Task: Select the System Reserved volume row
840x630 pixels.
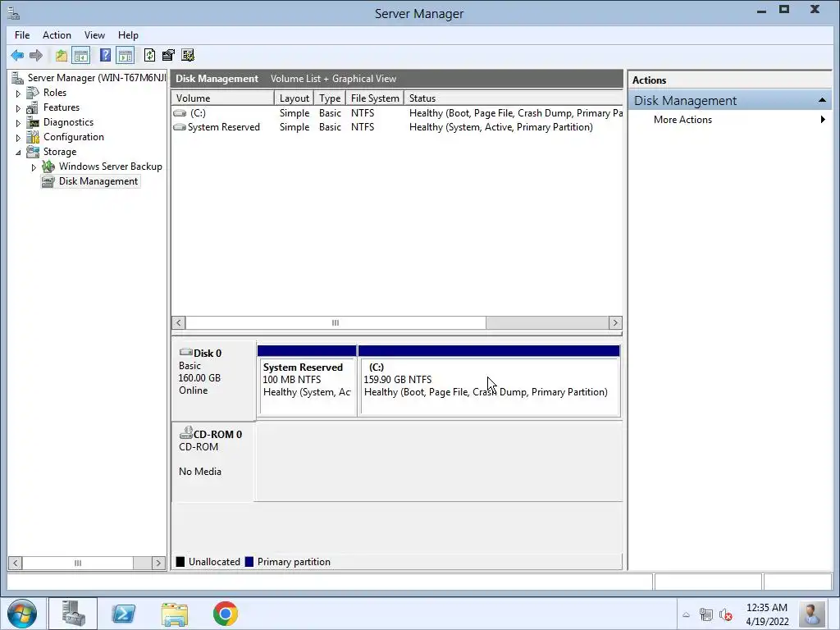Action: point(397,127)
